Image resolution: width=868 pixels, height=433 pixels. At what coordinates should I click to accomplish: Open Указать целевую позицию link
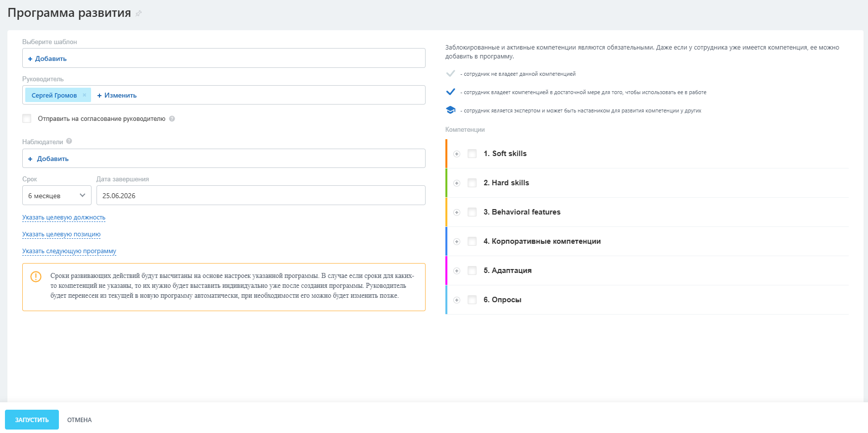(61, 234)
